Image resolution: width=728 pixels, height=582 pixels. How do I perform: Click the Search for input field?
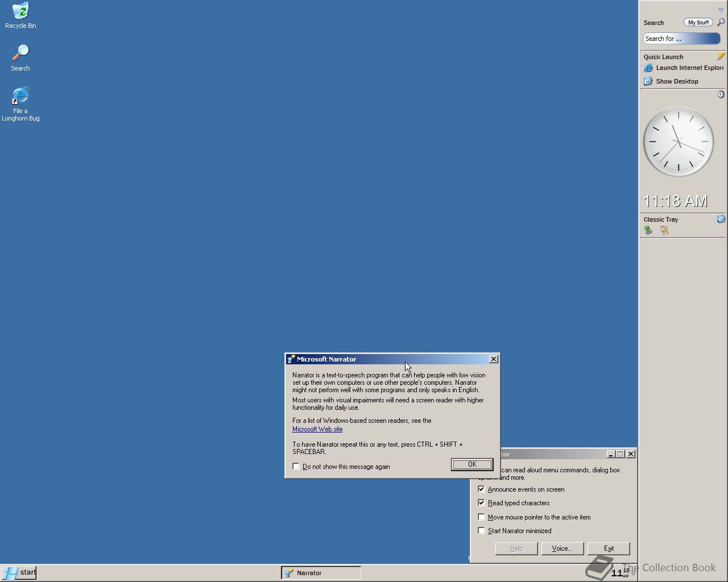682,39
